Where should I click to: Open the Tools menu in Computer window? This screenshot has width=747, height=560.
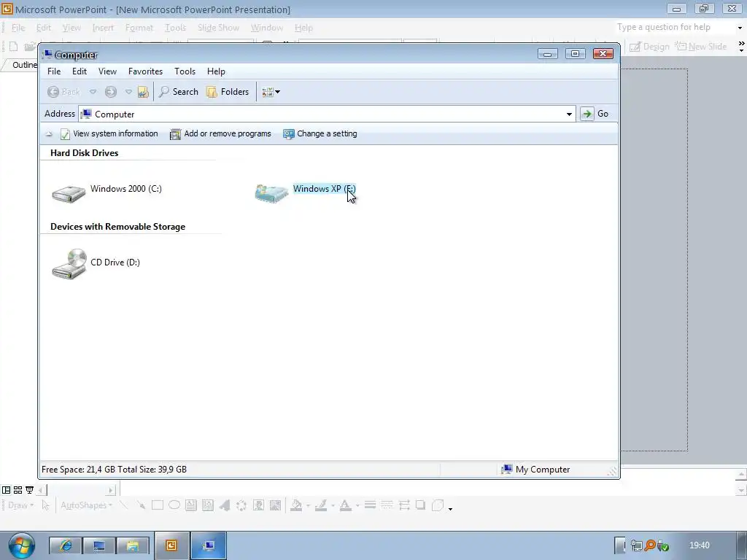click(x=185, y=71)
